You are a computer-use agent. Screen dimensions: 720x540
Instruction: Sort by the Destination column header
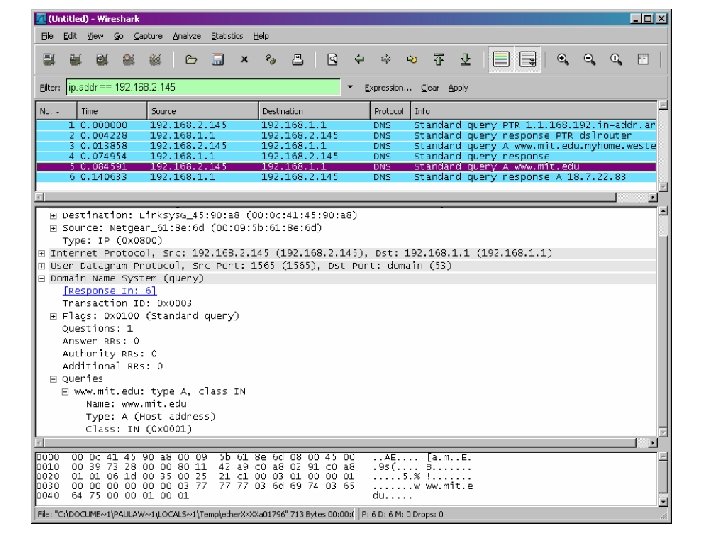tap(314, 111)
